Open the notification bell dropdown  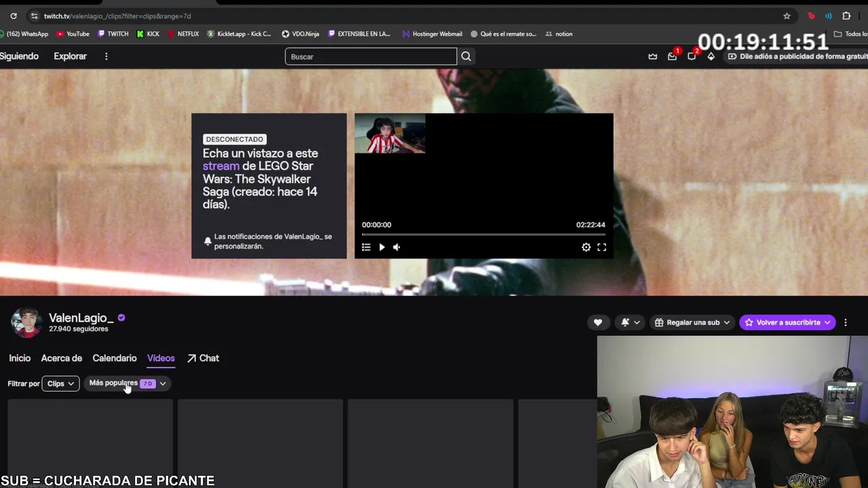tap(630, 323)
